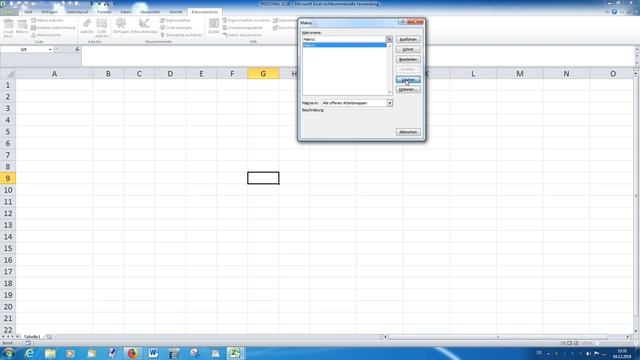Click Schritt in the Makro dialog
The width and height of the screenshot is (640, 360).
pyautogui.click(x=408, y=49)
